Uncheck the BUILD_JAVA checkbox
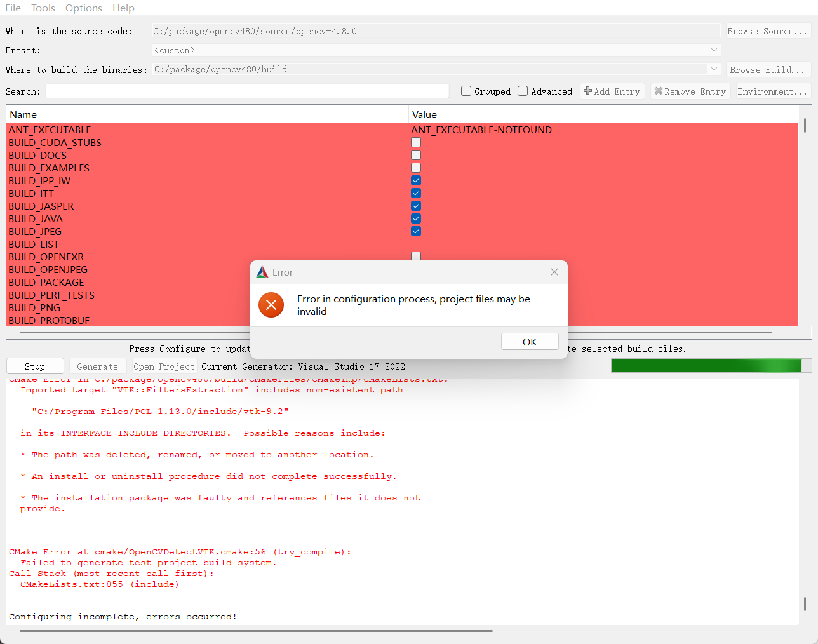818x644 pixels. click(x=416, y=218)
